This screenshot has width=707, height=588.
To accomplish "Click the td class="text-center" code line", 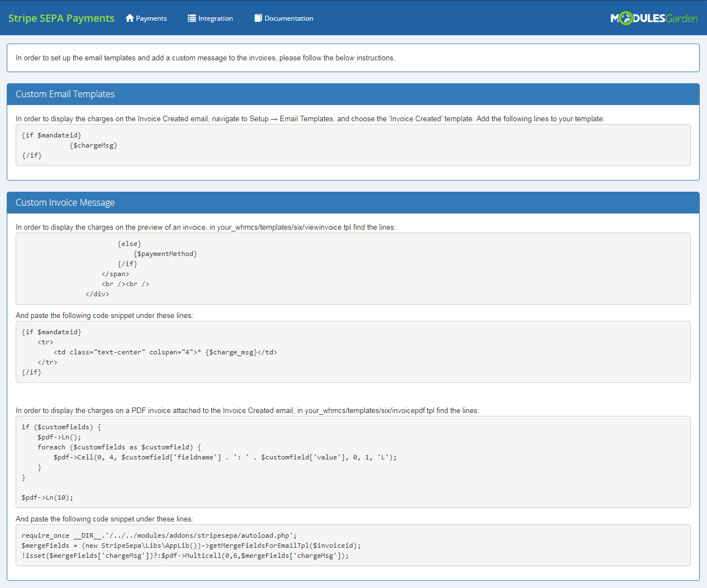I will 165,352.
